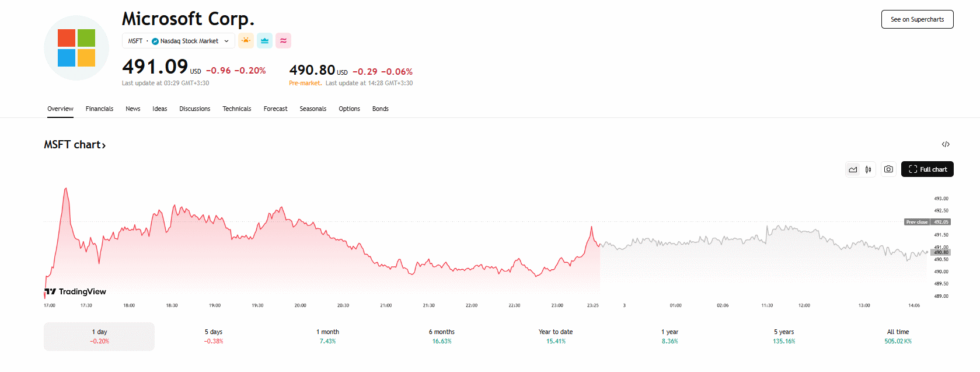This screenshot has width=980, height=372.
Task: Open the Forecast tab
Action: click(x=275, y=109)
